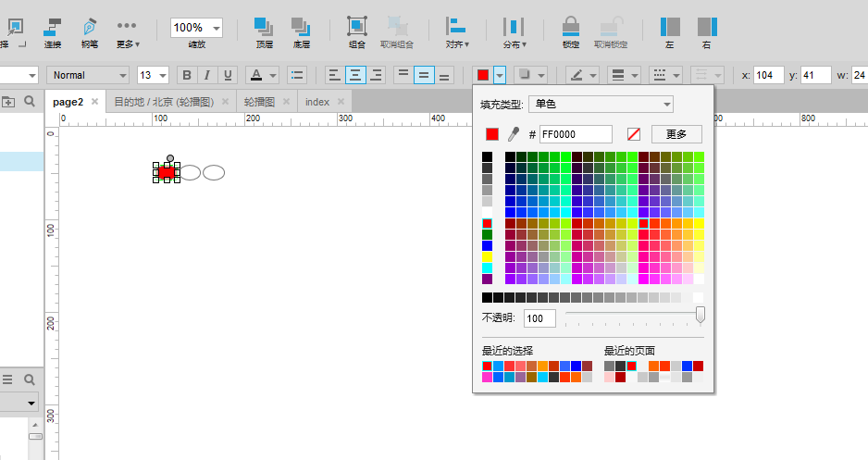Switch to the page2 tab
This screenshot has width=868, height=460.
pyautogui.click(x=68, y=102)
